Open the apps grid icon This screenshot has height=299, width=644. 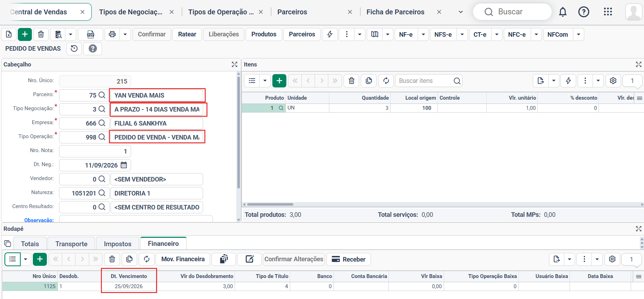tap(608, 12)
